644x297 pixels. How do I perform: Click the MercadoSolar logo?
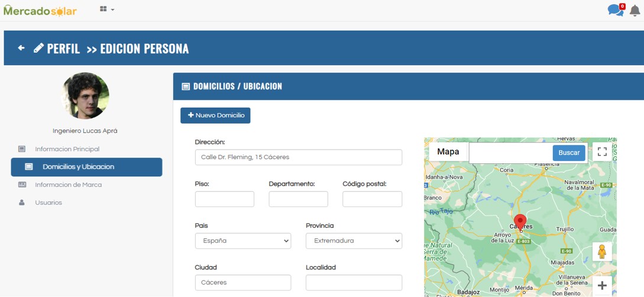40,10
